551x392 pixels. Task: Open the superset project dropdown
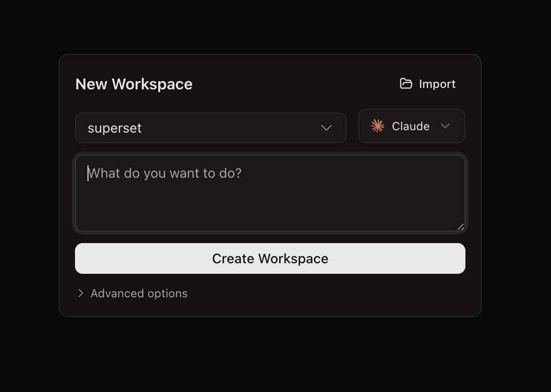point(211,128)
